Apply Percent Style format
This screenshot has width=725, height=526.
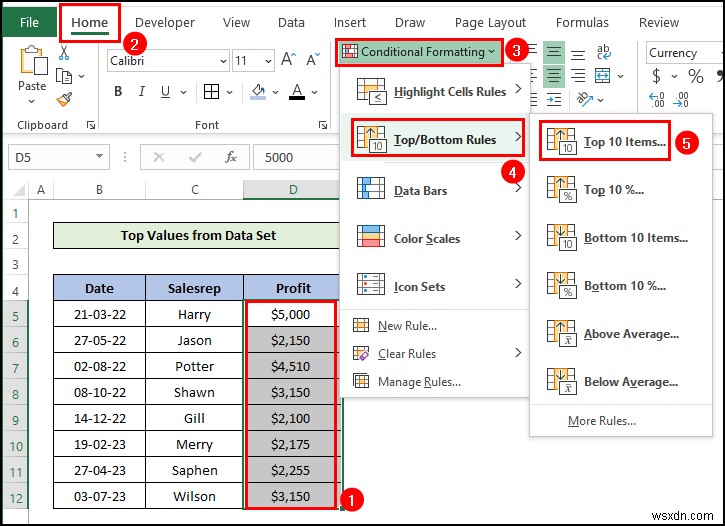click(x=695, y=76)
